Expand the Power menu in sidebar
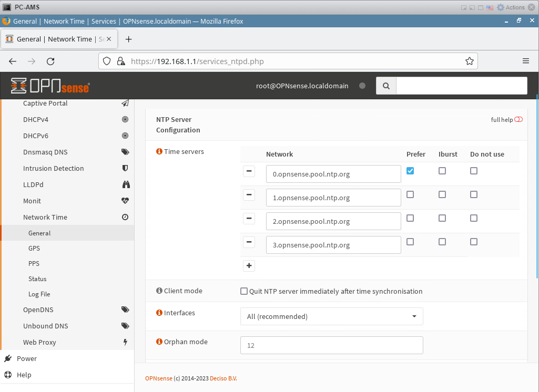 pyautogui.click(x=27, y=358)
